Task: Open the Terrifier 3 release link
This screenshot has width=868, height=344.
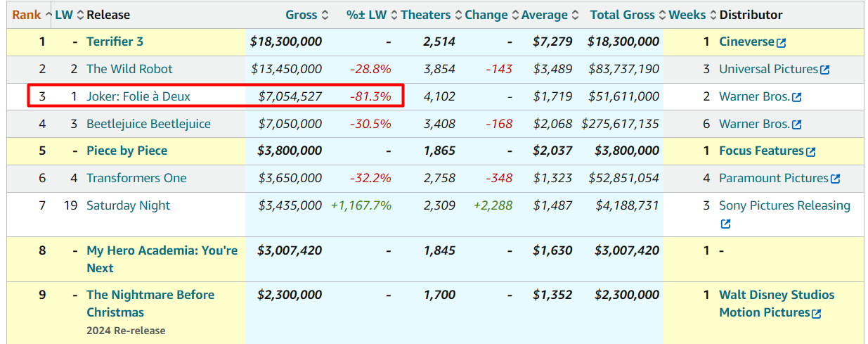Action: point(115,42)
